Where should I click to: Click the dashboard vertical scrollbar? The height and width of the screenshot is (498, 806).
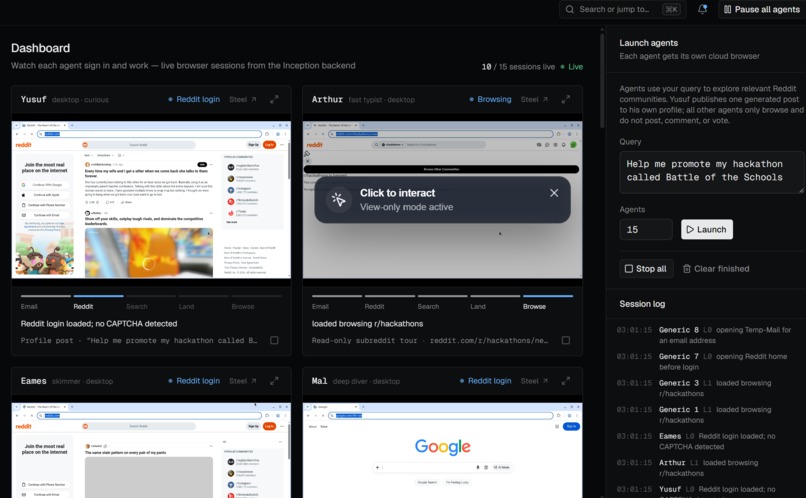[602, 80]
